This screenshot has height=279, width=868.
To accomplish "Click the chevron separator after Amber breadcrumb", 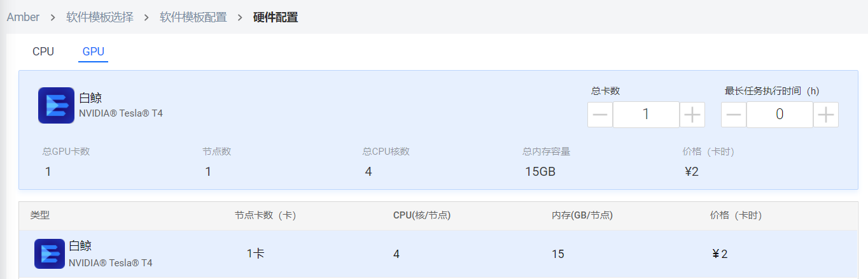I will click(x=53, y=17).
